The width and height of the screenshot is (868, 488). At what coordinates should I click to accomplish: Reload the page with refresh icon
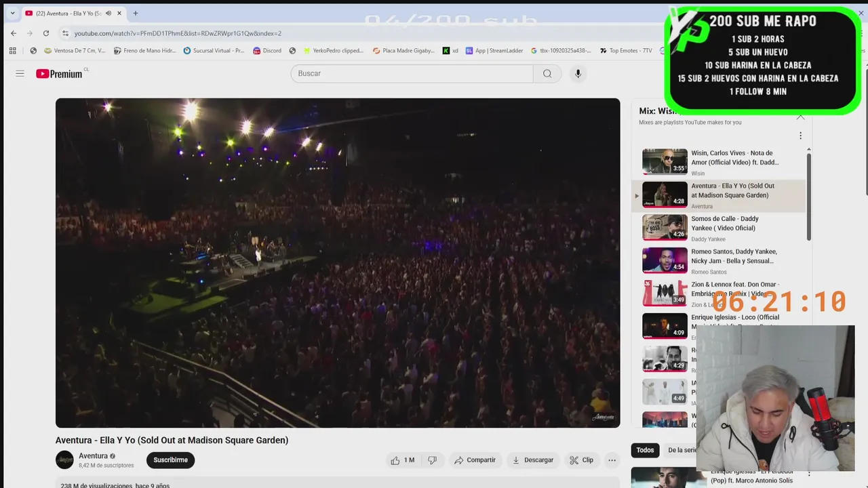click(x=46, y=33)
